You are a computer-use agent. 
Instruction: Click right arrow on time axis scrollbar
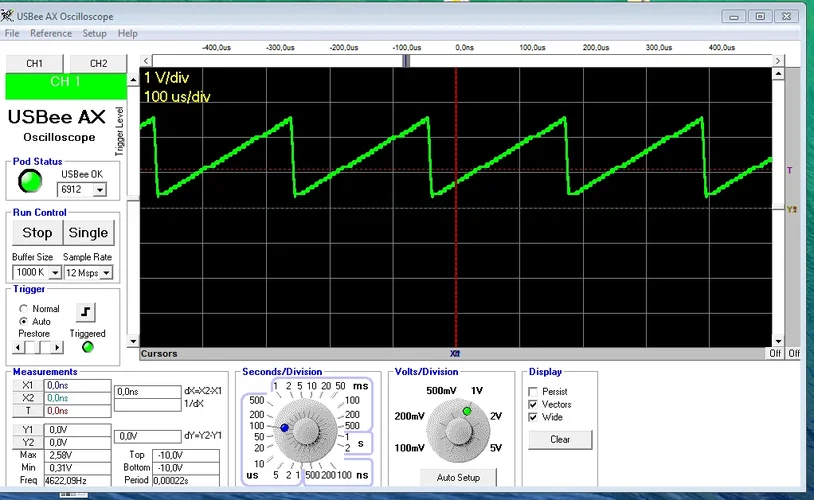[x=779, y=61]
